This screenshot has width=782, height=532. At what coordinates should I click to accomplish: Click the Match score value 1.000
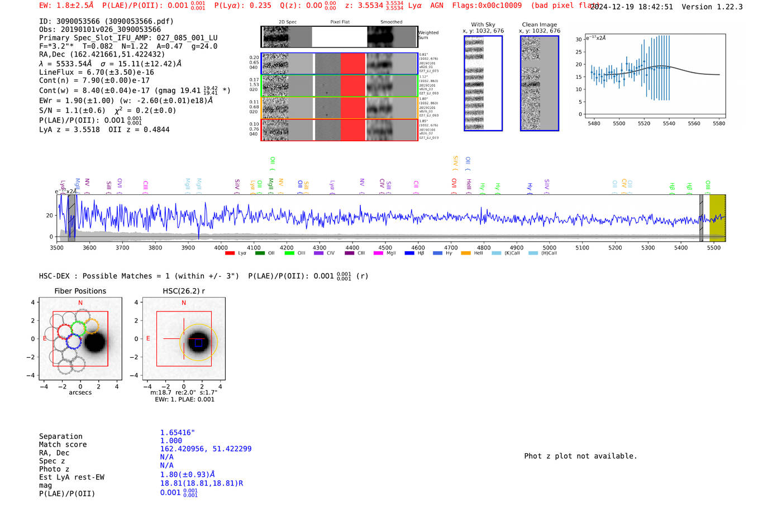(171, 441)
